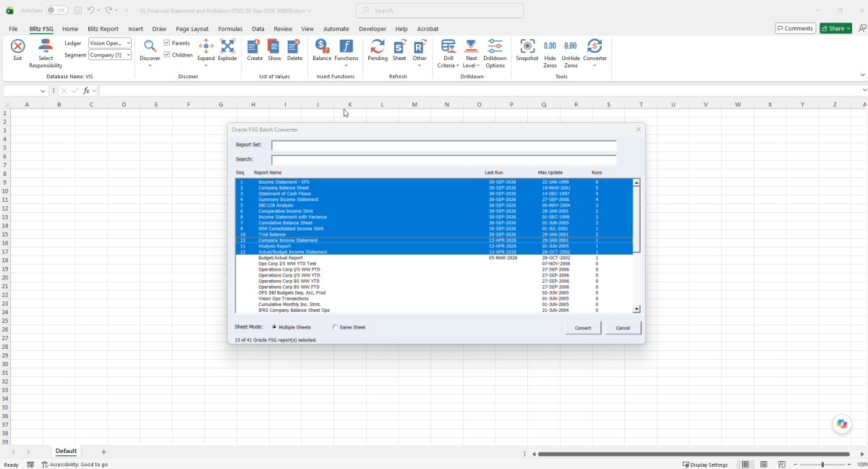
Task: Toggle the Children checkbox
Action: pyautogui.click(x=167, y=55)
